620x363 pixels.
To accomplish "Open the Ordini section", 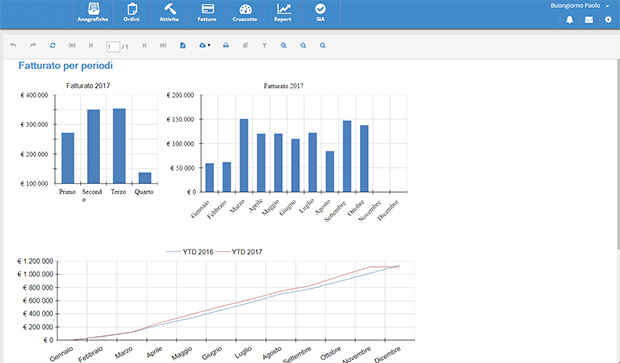I will [131, 13].
